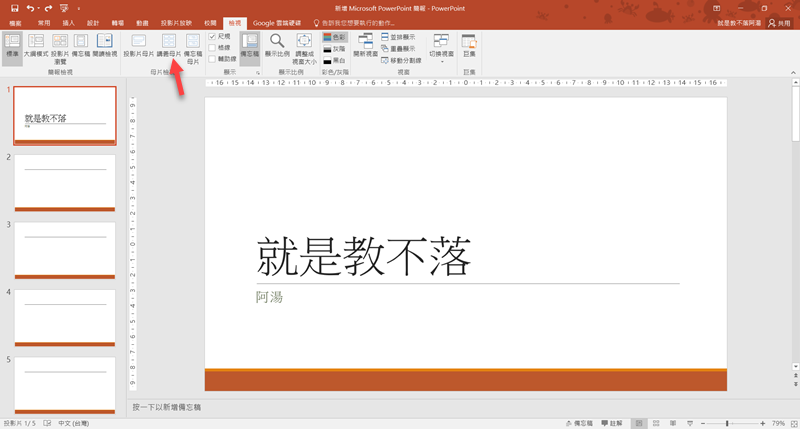This screenshot has width=800, height=429.
Task: Click the 共用 share button
Action: coord(778,22)
